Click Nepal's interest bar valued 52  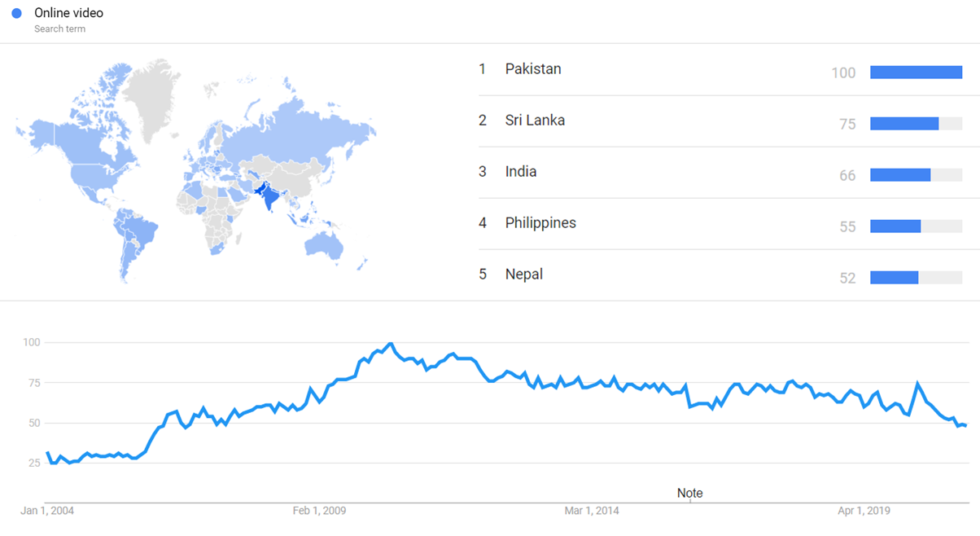pos(894,278)
